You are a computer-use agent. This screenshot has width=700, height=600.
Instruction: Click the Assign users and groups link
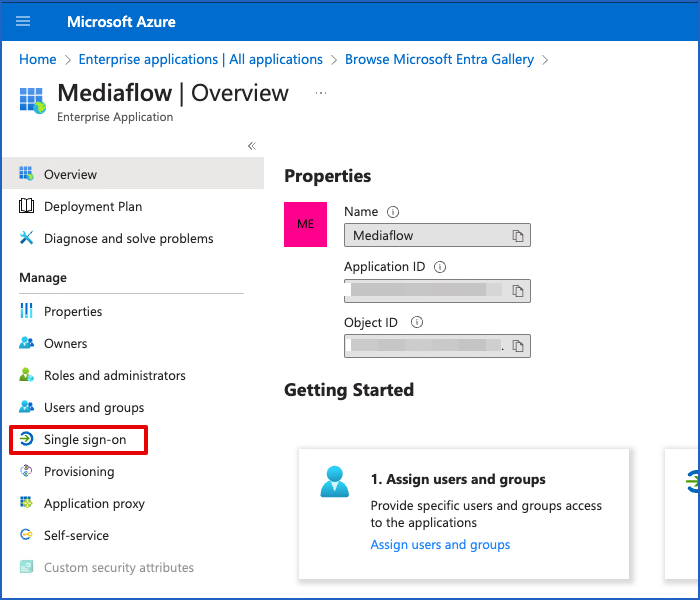440,545
